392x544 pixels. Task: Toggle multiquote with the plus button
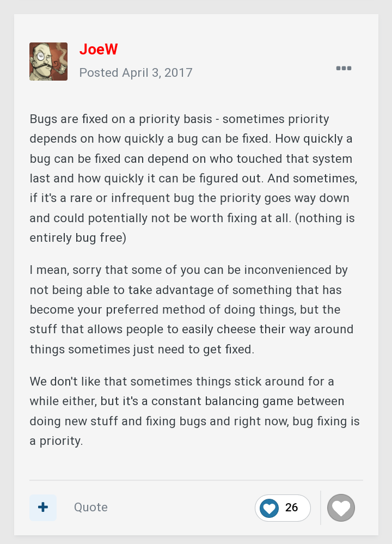click(43, 508)
